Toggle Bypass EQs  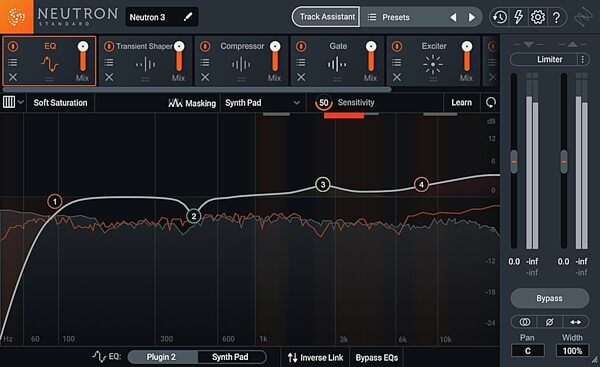pos(377,357)
